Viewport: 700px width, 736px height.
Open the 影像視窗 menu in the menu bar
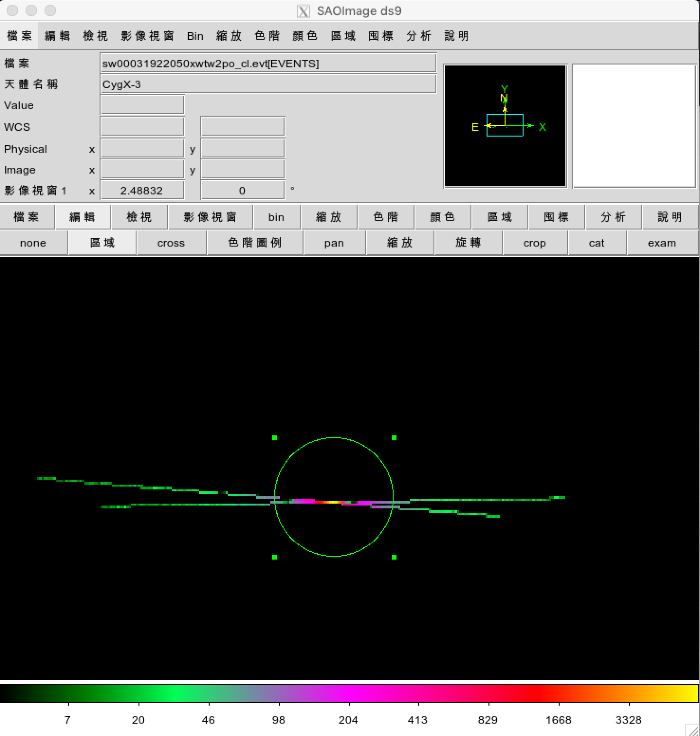point(147,36)
